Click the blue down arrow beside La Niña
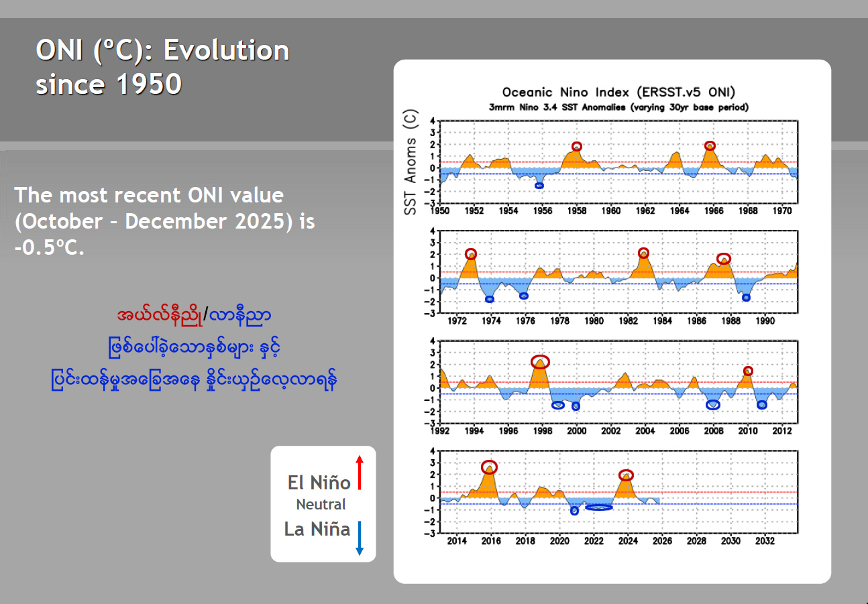 [x=360, y=538]
